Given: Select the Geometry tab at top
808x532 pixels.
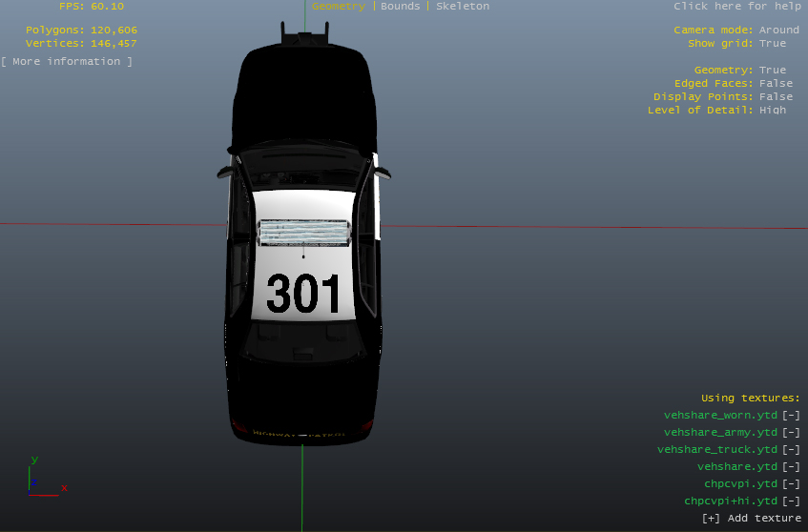Looking at the screenshot, I should click(x=339, y=6).
